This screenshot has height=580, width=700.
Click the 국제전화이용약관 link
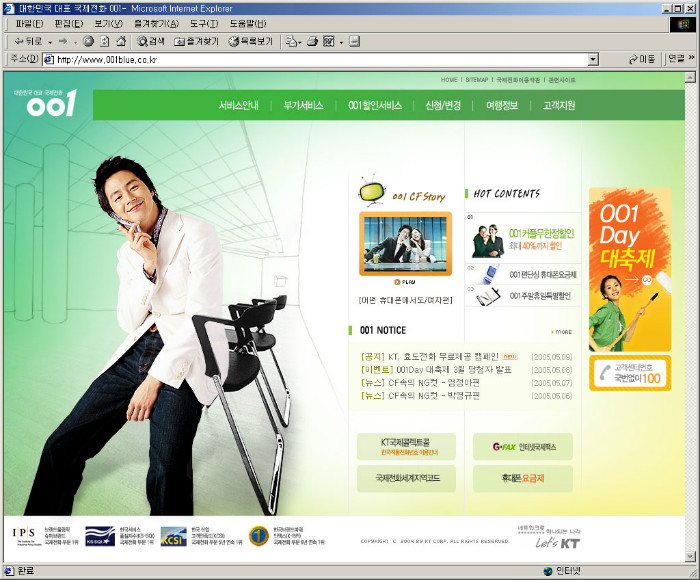(518, 80)
